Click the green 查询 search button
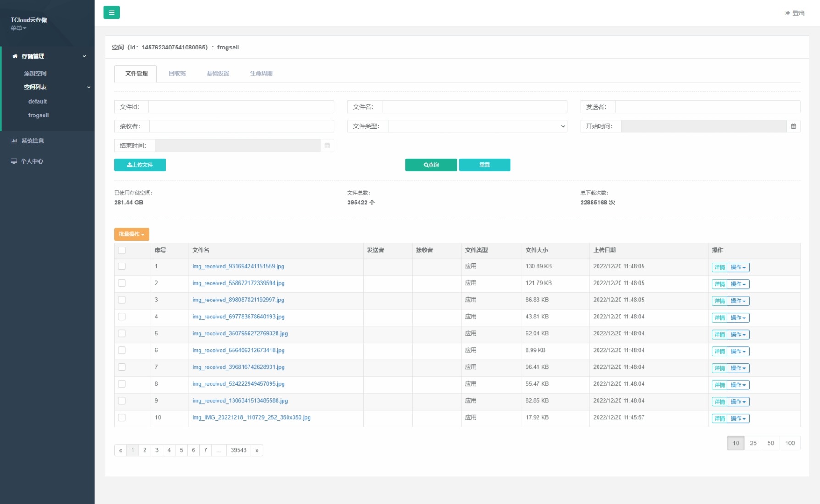 tap(431, 165)
